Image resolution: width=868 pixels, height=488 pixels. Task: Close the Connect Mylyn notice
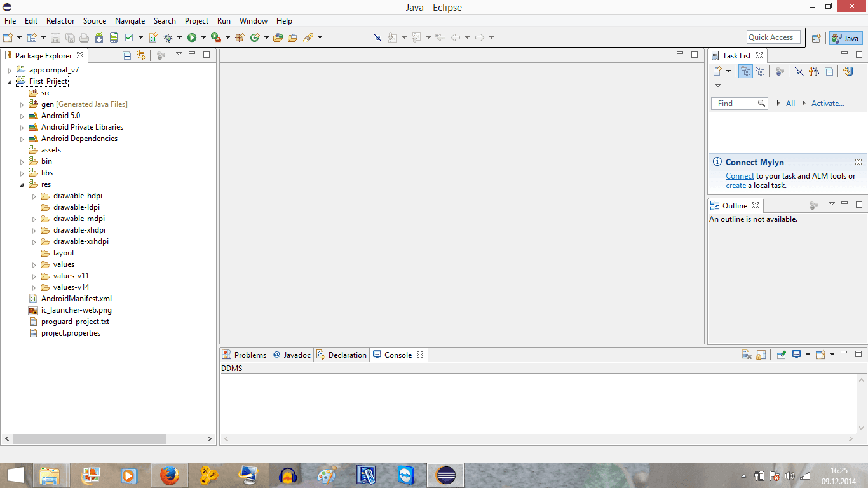point(858,162)
